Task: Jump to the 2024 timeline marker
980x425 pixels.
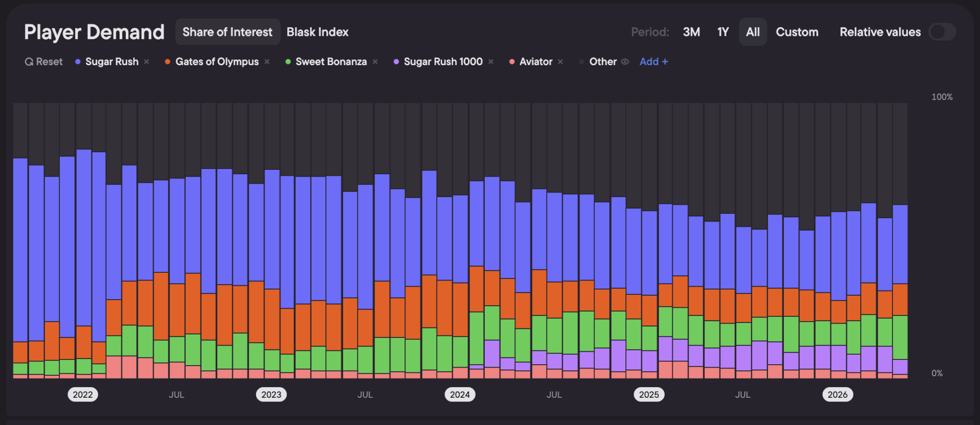Action: (460, 394)
